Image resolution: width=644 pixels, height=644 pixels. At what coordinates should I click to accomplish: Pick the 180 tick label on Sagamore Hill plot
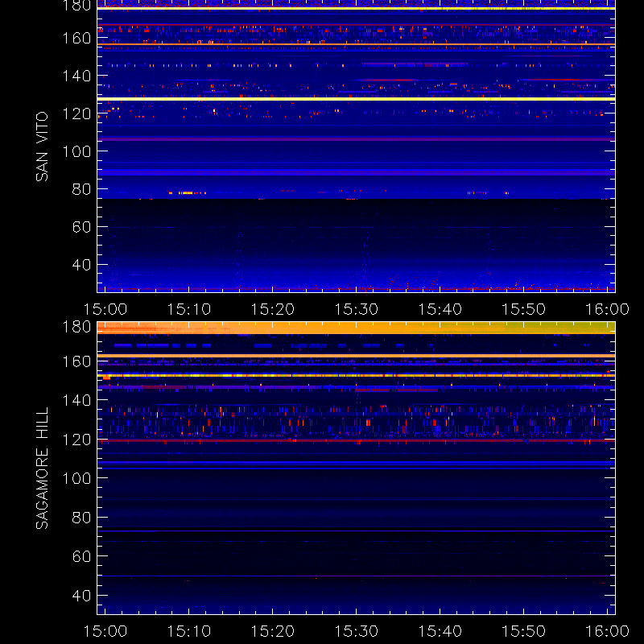tap(76, 327)
